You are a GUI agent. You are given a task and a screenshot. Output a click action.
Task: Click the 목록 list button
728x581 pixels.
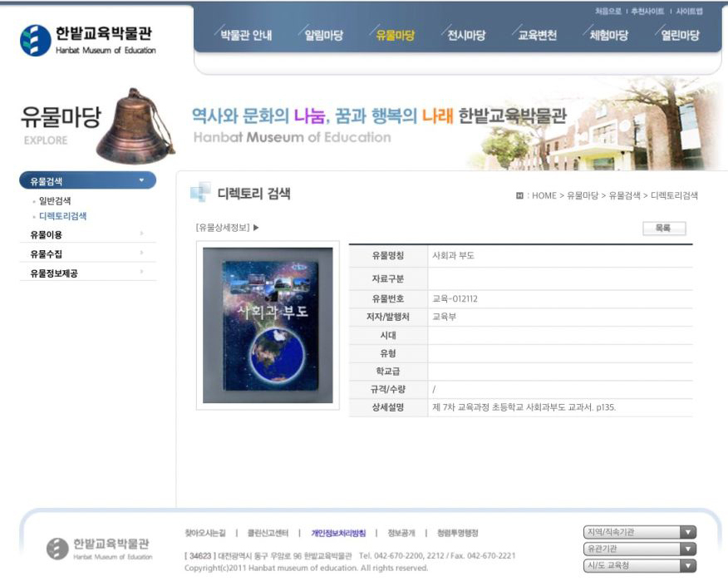click(x=663, y=227)
